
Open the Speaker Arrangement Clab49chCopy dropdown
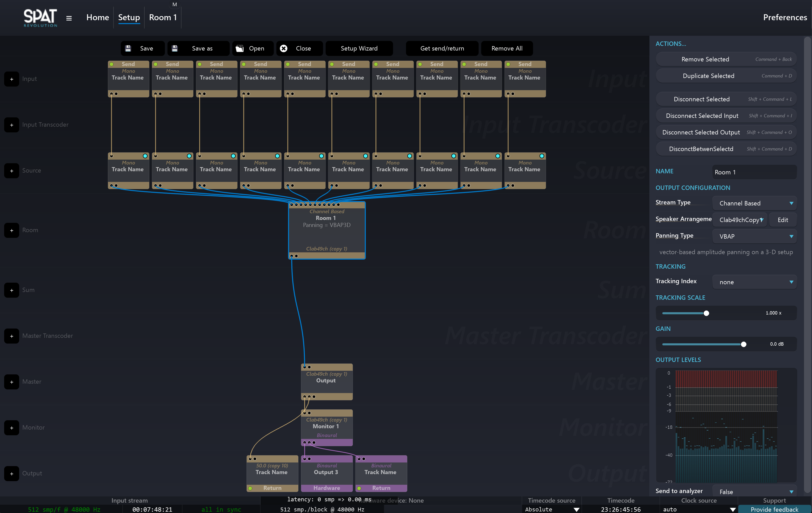[740, 220]
